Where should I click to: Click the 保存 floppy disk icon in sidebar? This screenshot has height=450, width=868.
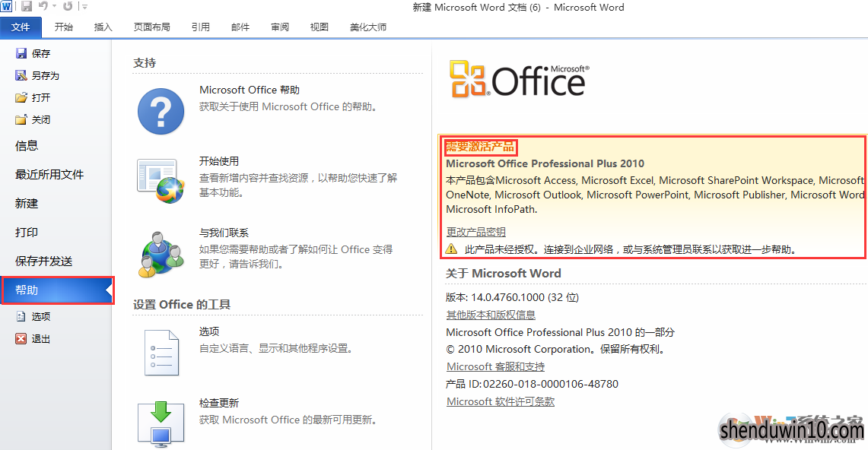pyautogui.click(x=21, y=53)
